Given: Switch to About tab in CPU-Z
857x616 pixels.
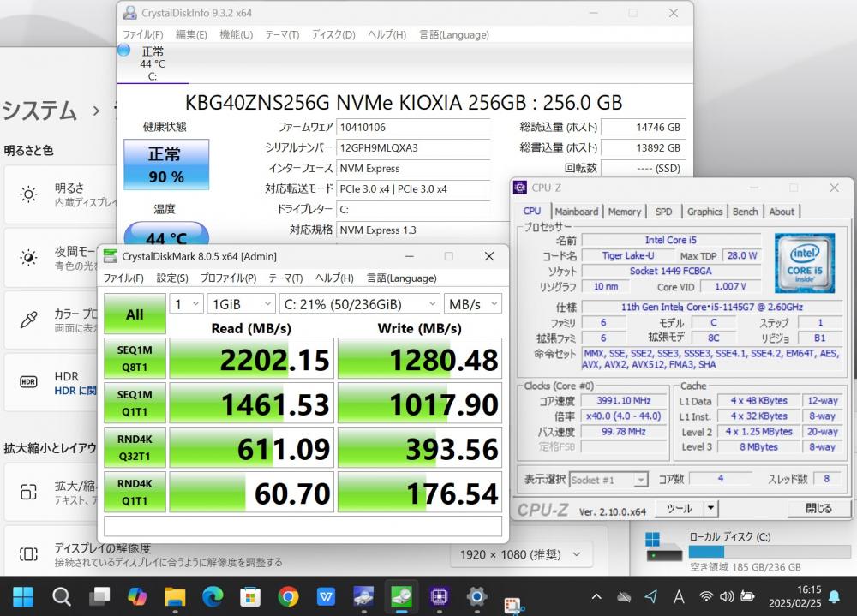Looking at the screenshot, I should click(782, 212).
